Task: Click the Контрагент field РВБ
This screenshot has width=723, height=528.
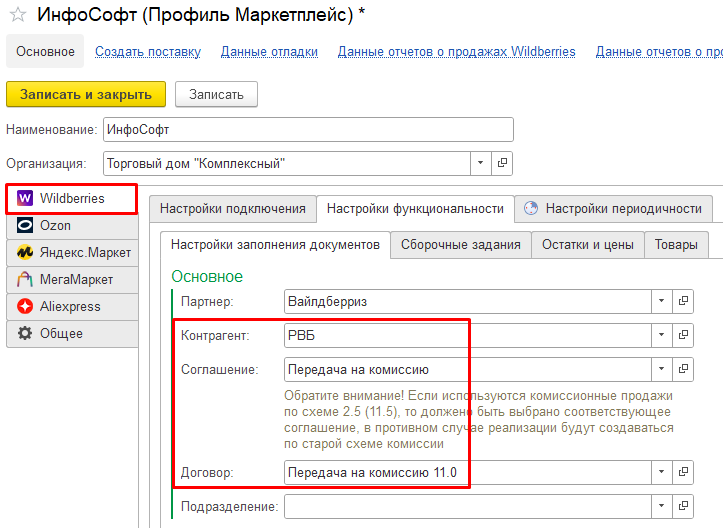Action: click(468, 335)
